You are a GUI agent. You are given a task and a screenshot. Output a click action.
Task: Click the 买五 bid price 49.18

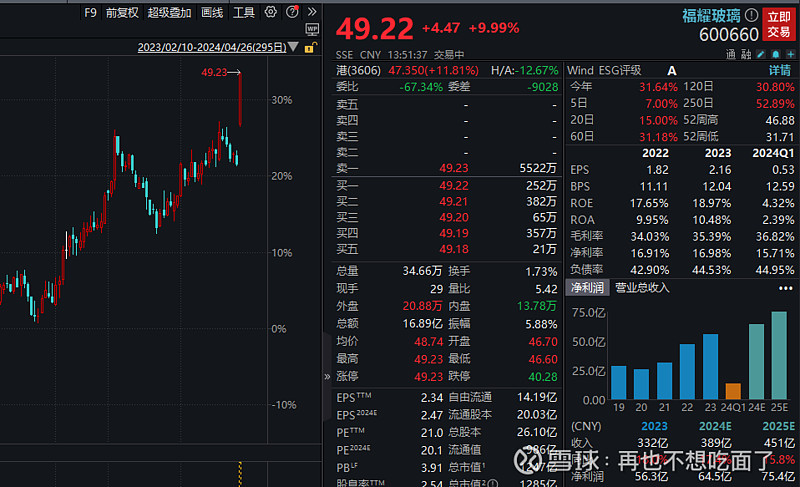point(454,249)
